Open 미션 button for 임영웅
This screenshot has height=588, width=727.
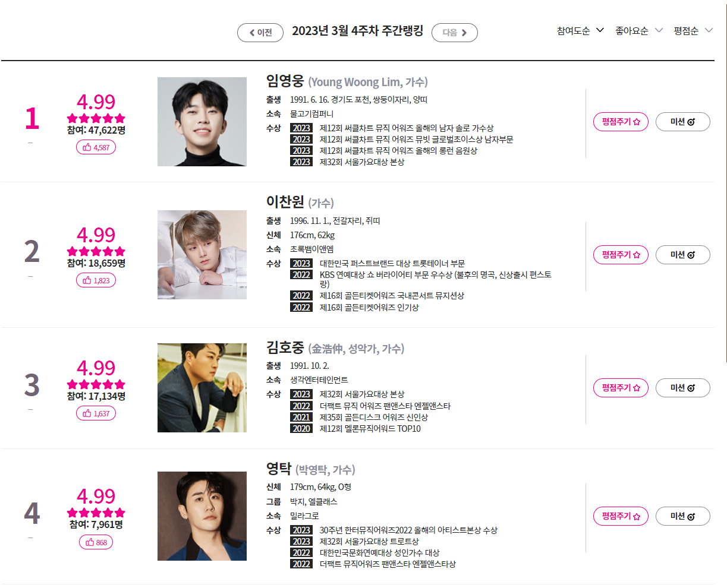683,122
